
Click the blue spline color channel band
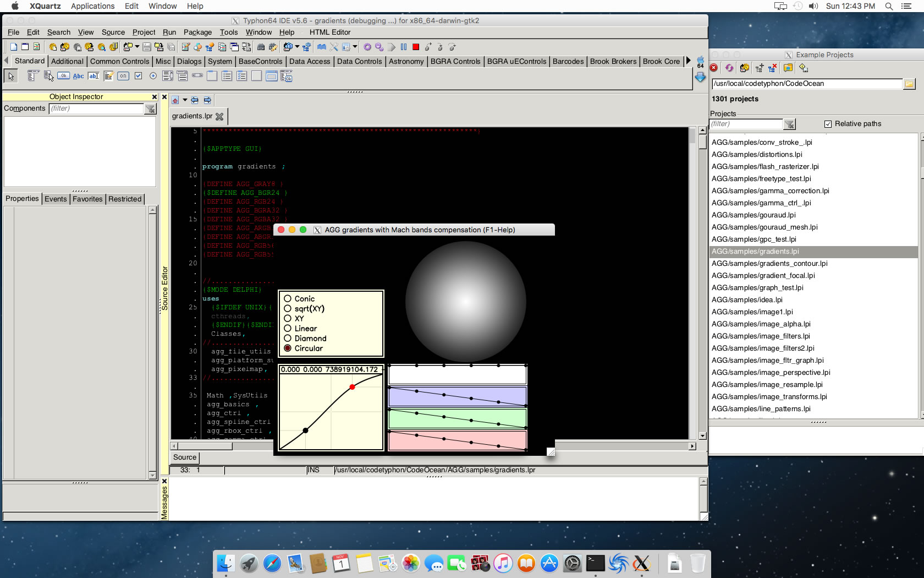pos(458,396)
